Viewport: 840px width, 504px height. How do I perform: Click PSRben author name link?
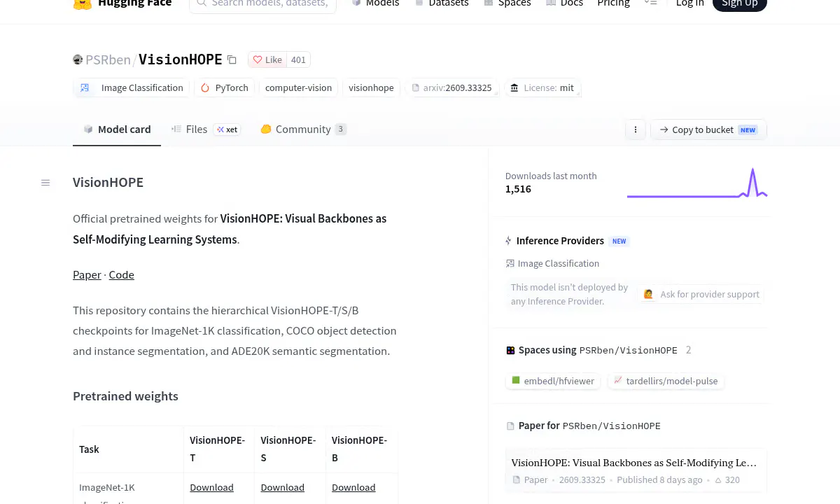tap(108, 59)
